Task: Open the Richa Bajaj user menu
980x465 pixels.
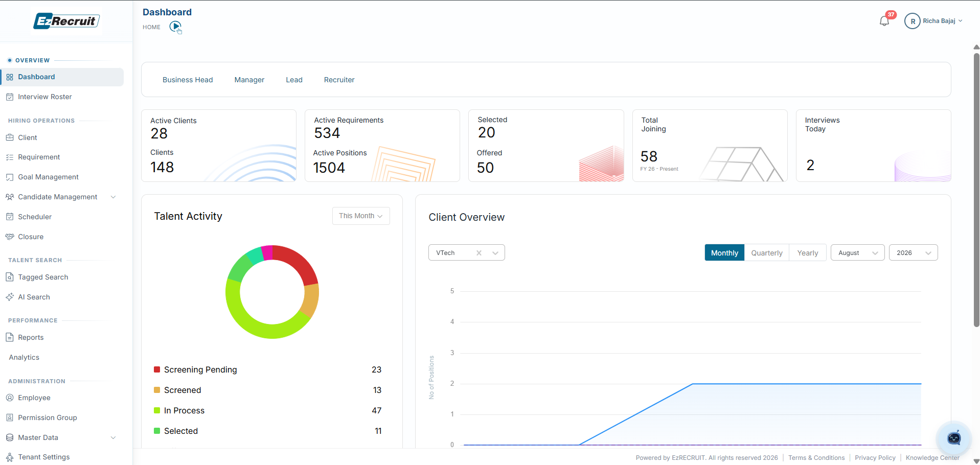Action: (934, 21)
